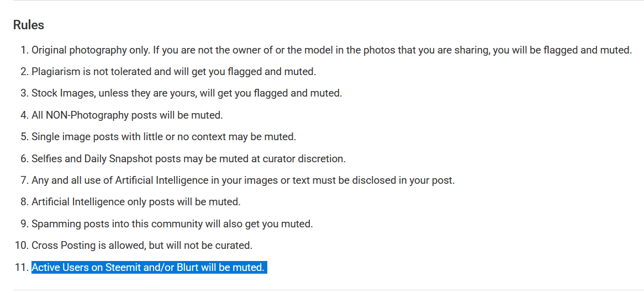Click the "Stock Images" rule line
This screenshot has width=644, height=293.
pyautogui.click(x=187, y=94)
